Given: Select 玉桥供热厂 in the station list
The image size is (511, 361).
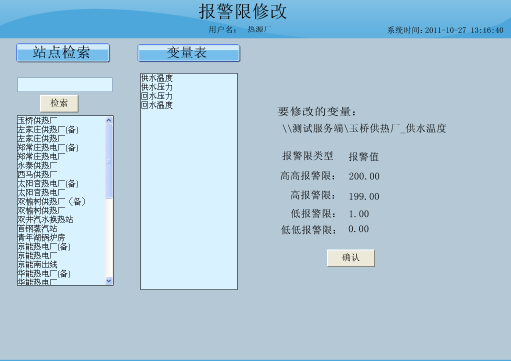Looking at the screenshot, I should pyautogui.click(x=37, y=120).
